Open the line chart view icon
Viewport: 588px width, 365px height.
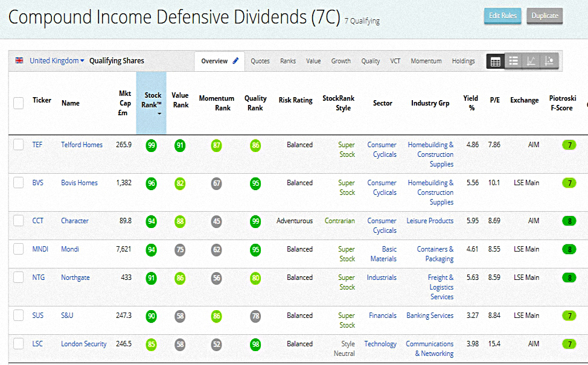(x=531, y=61)
